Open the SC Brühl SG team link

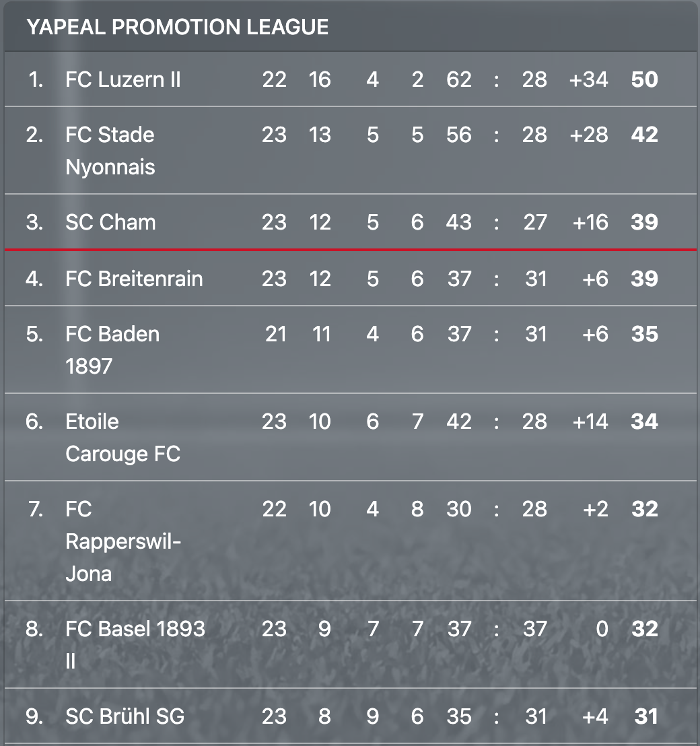click(125, 716)
